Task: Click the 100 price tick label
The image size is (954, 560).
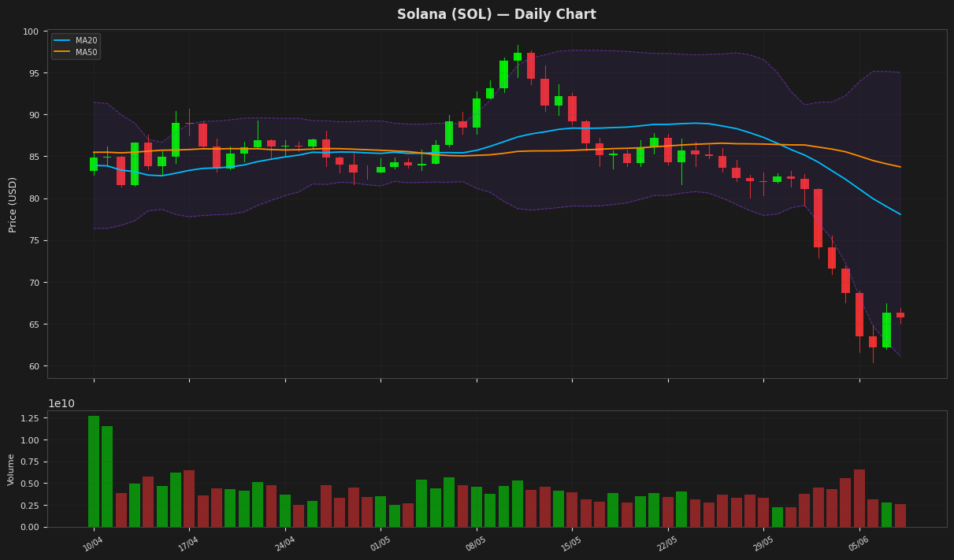Action: coord(31,32)
